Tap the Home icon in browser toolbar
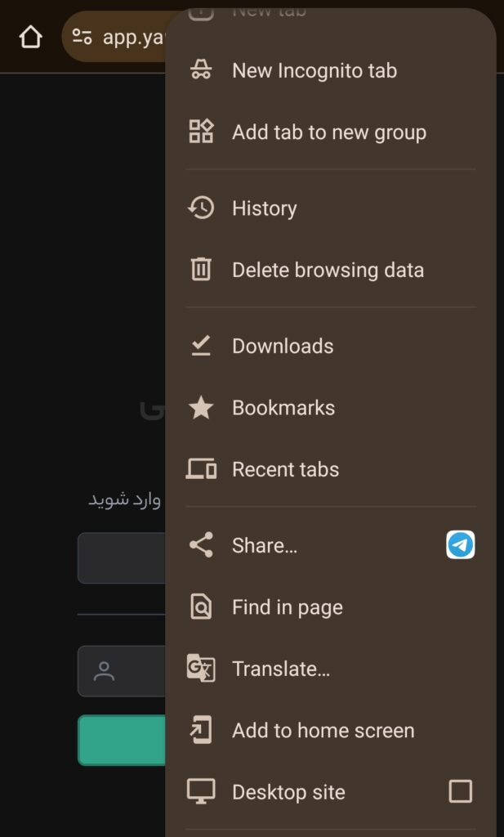This screenshot has width=504, height=837. click(x=30, y=38)
